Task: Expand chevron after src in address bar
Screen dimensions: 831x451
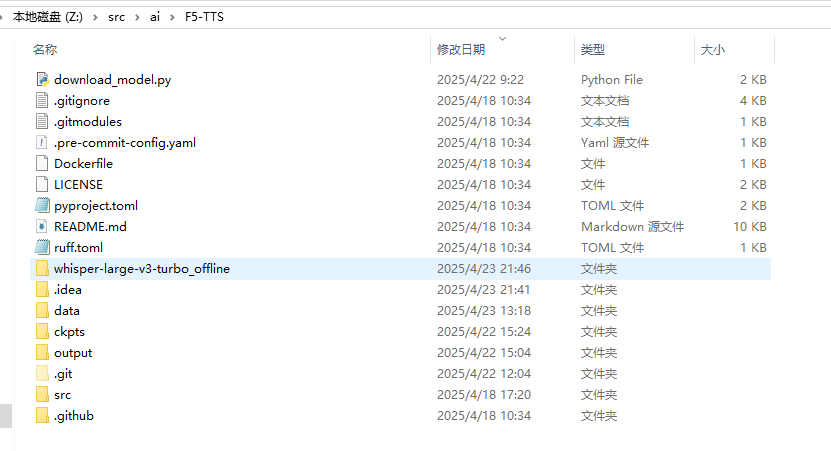Action: pyautogui.click(x=137, y=17)
